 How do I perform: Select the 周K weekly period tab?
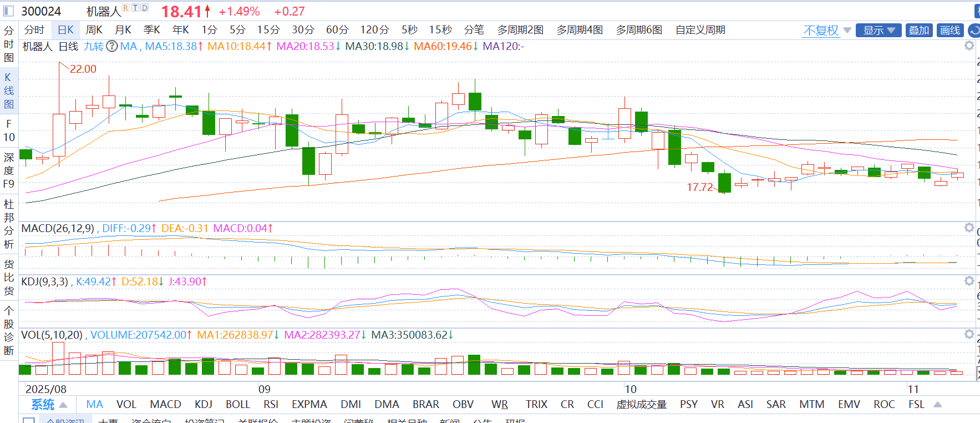click(x=94, y=30)
